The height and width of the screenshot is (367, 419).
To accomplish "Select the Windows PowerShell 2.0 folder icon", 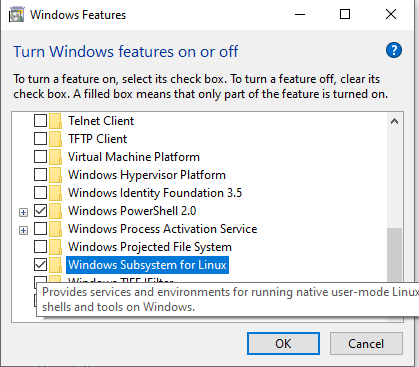I will 55,211.
